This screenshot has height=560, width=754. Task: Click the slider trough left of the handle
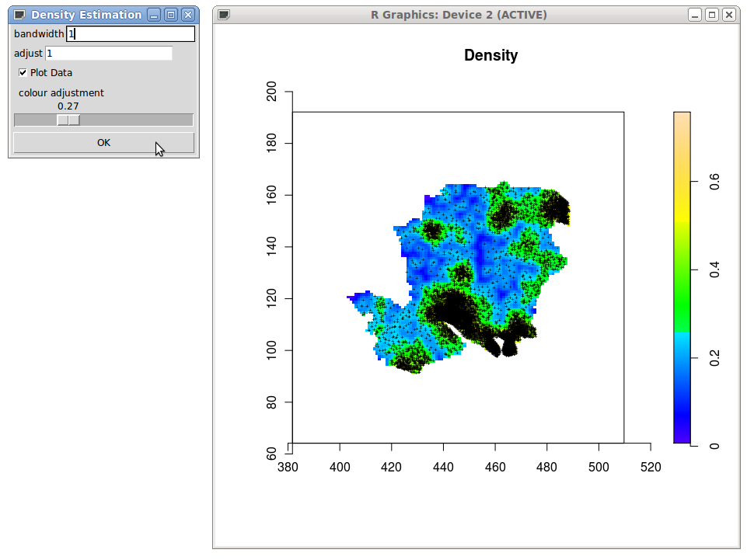36,120
